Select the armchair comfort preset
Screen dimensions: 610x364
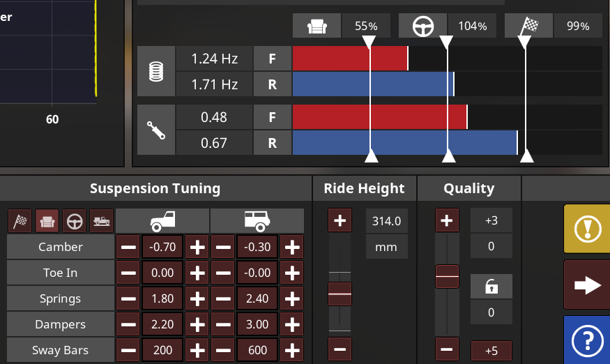47,220
